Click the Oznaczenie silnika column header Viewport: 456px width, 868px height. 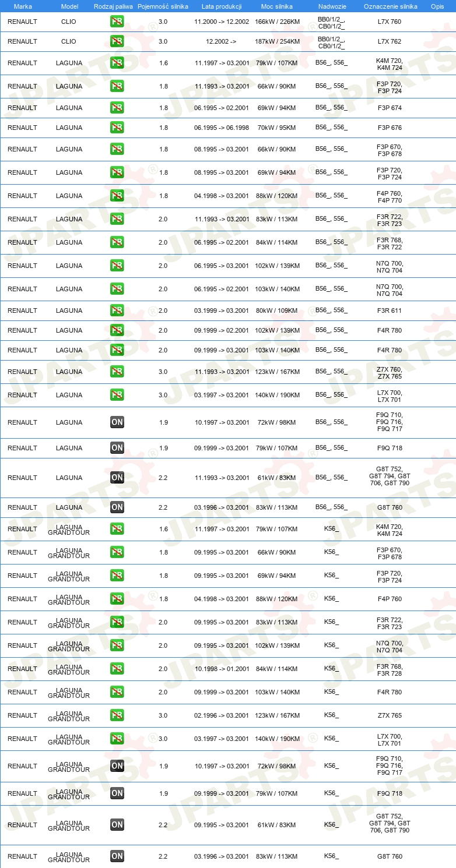tap(390, 6)
